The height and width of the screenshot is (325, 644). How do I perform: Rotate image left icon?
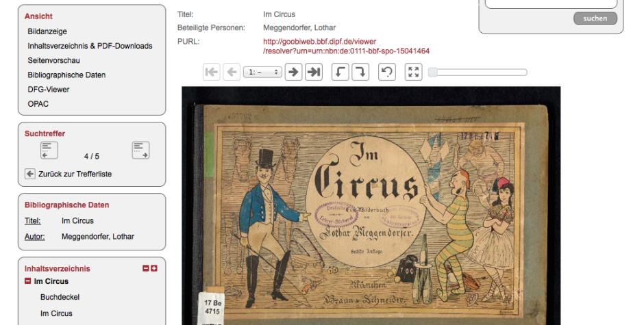point(340,73)
